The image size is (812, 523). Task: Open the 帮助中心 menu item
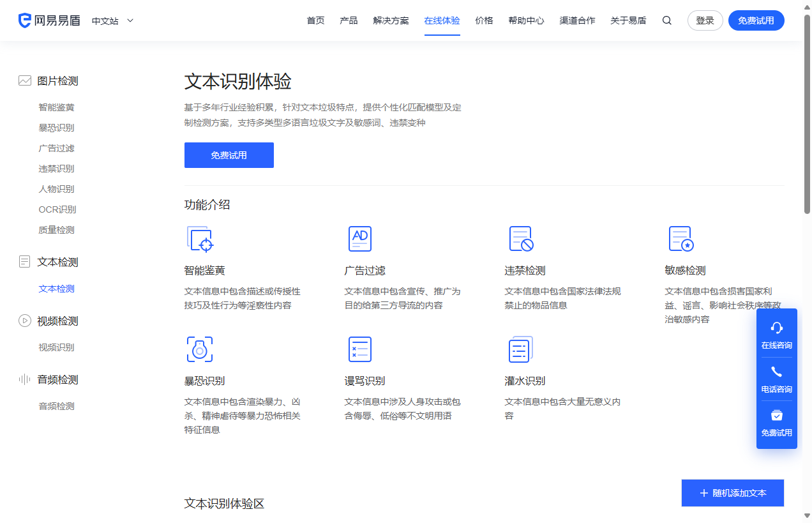tap(526, 20)
